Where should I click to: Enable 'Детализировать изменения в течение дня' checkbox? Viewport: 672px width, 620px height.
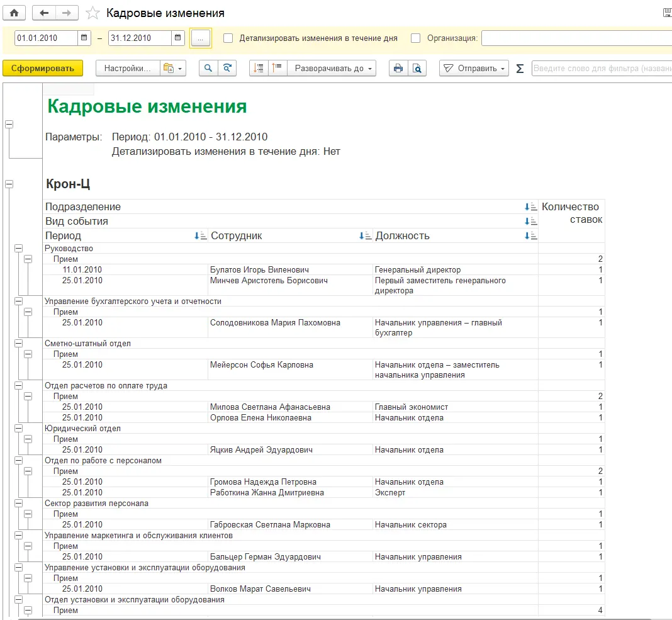[x=228, y=38]
